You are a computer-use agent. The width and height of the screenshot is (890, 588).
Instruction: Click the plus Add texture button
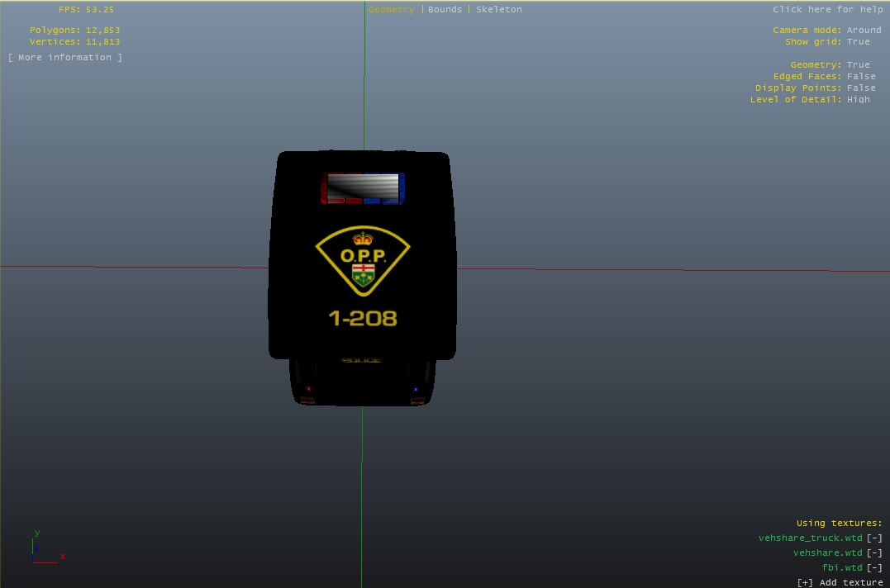point(840,582)
